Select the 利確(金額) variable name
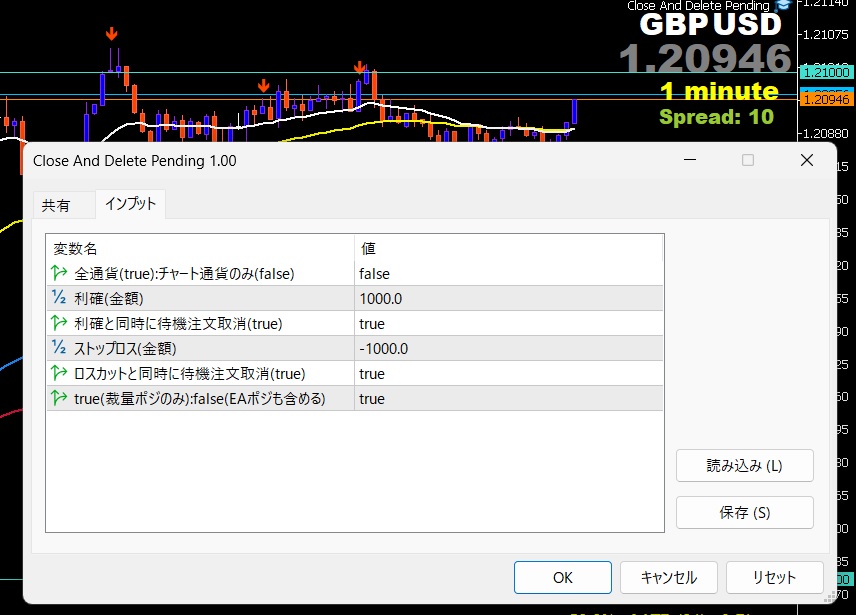 pyautogui.click(x=109, y=298)
